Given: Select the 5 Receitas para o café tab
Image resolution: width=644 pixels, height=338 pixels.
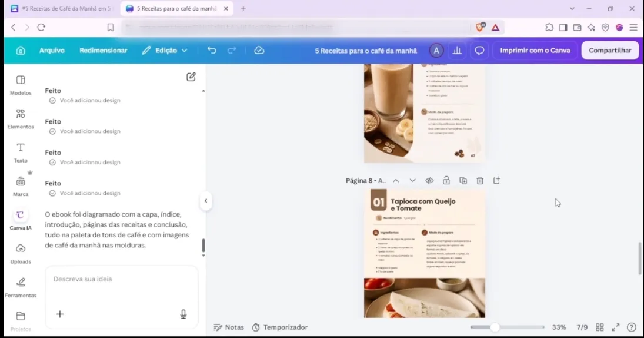Looking at the screenshot, I should (176, 9).
